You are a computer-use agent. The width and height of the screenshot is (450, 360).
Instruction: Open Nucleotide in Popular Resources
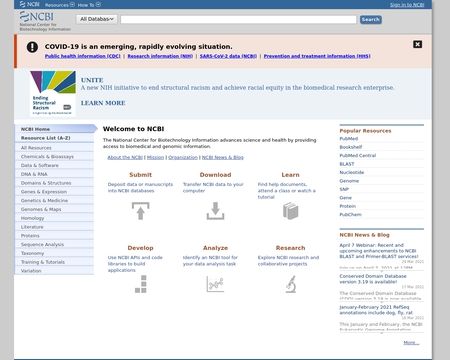click(352, 172)
